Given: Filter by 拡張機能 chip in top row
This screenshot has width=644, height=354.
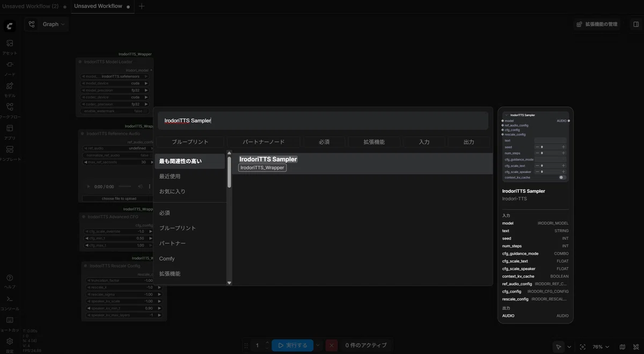Looking at the screenshot, I should [374, 142].
